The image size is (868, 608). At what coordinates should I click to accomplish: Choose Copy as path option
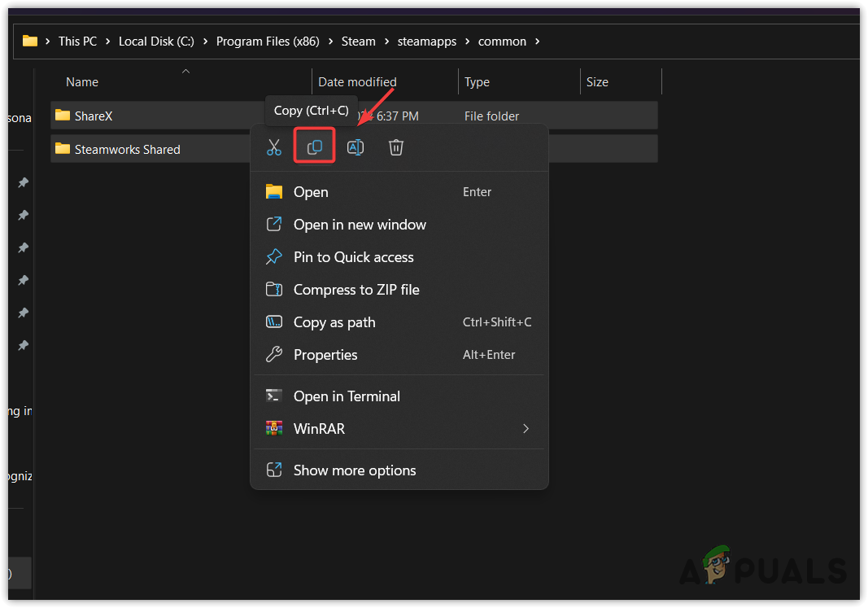point(334,322)
